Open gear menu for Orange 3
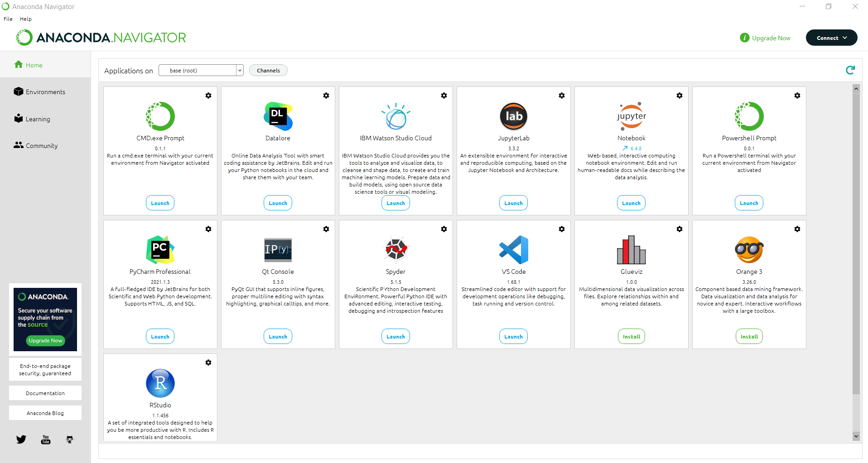The width and height of the screenshot is (868, 463). tap(797, 229)
